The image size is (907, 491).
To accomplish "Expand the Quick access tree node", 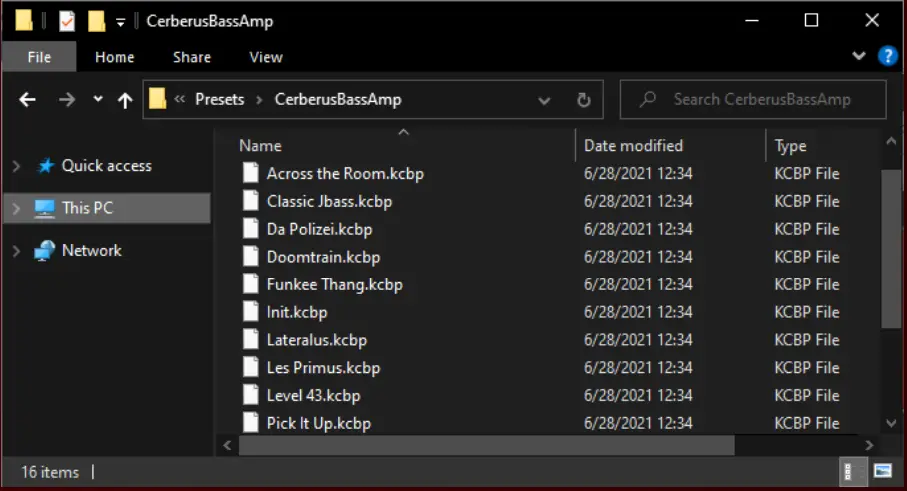I will point(17,166).
